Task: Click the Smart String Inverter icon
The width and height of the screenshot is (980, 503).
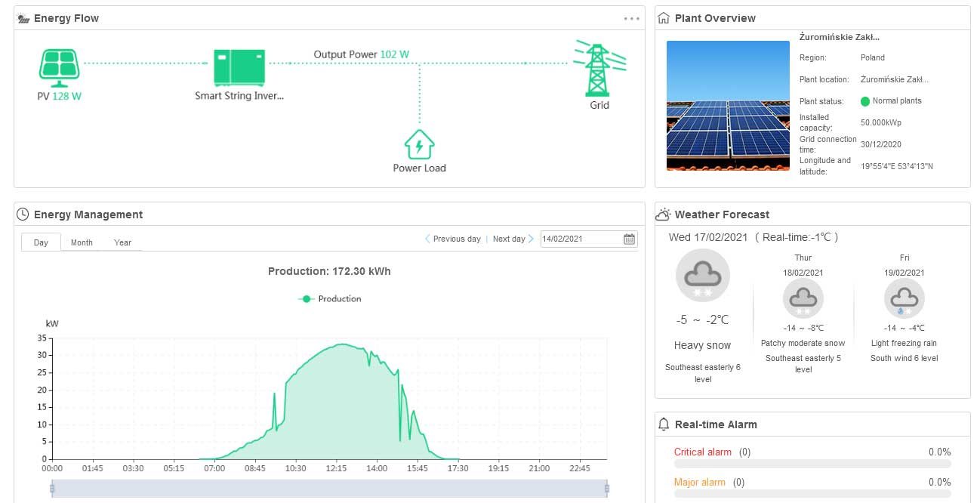Action: (239, 67)
